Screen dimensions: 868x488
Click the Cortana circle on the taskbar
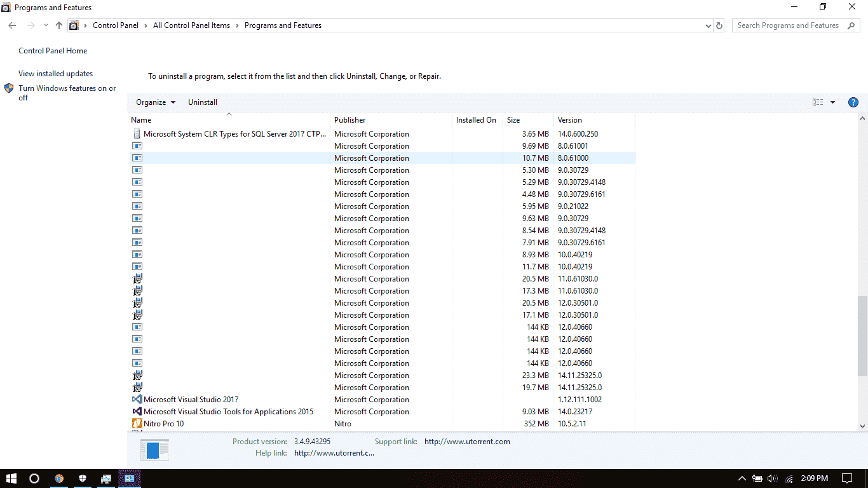click(34, 478)
